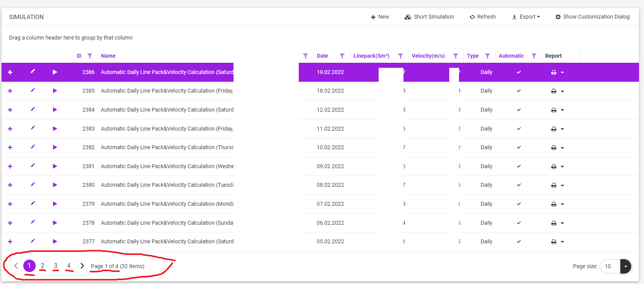Open the Velocity(m/s) column filter icon
The height and width of the screenshot is (284, 644).
(455, 56)
